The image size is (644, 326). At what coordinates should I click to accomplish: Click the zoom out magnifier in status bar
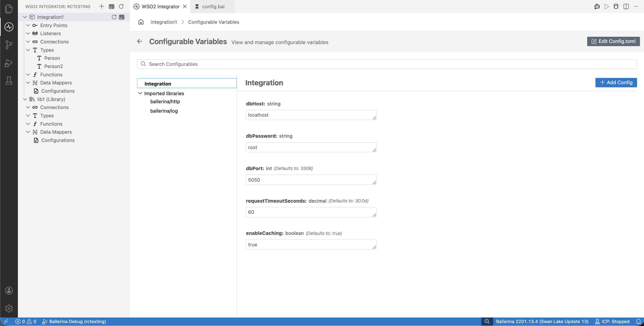tap(487, 322)
